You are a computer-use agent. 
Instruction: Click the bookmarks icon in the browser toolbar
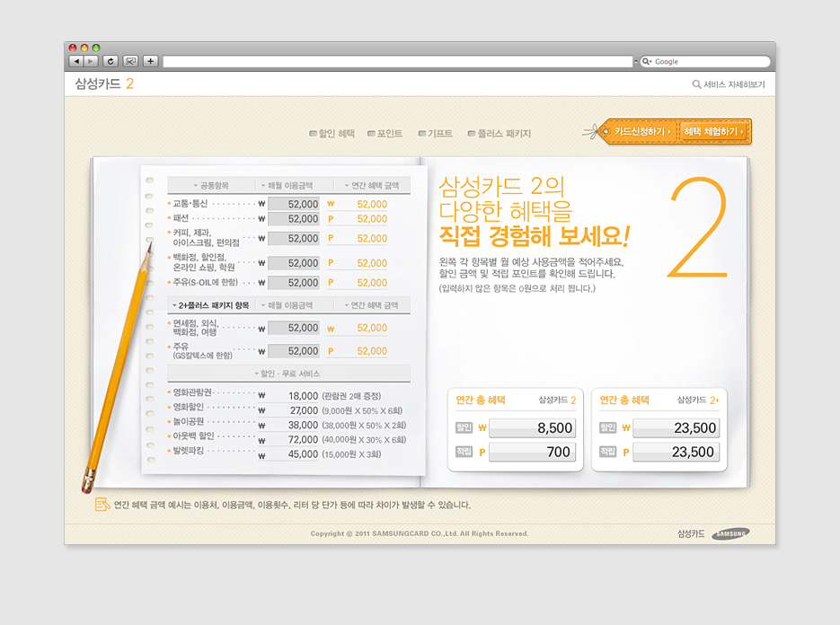[130, 61]
